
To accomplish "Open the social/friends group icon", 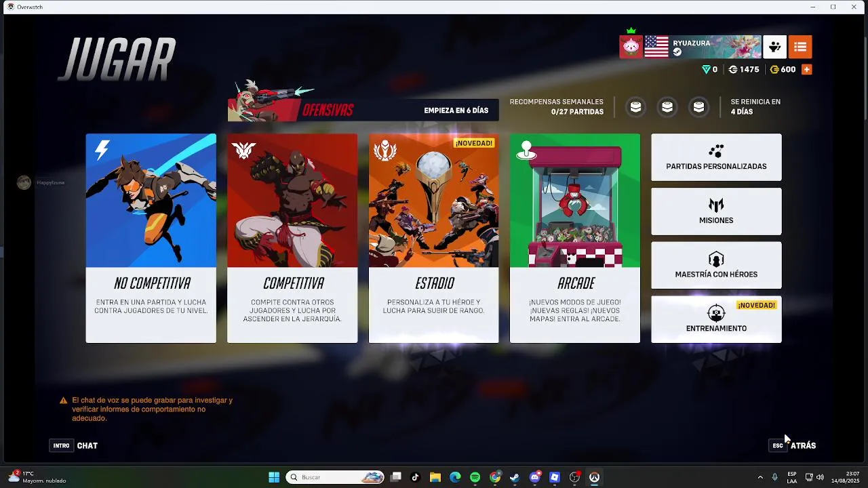I will pos(775,47).
